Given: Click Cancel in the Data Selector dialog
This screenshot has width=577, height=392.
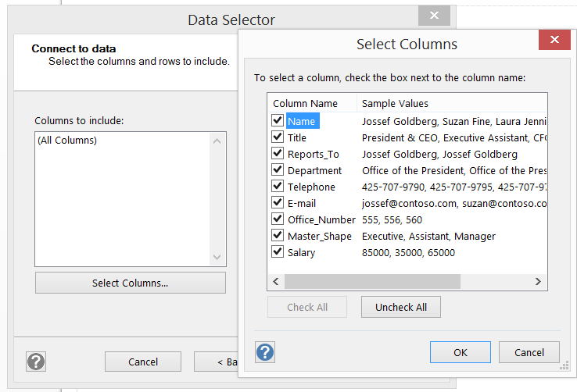Looking at the screenshot, I should 143,362.
